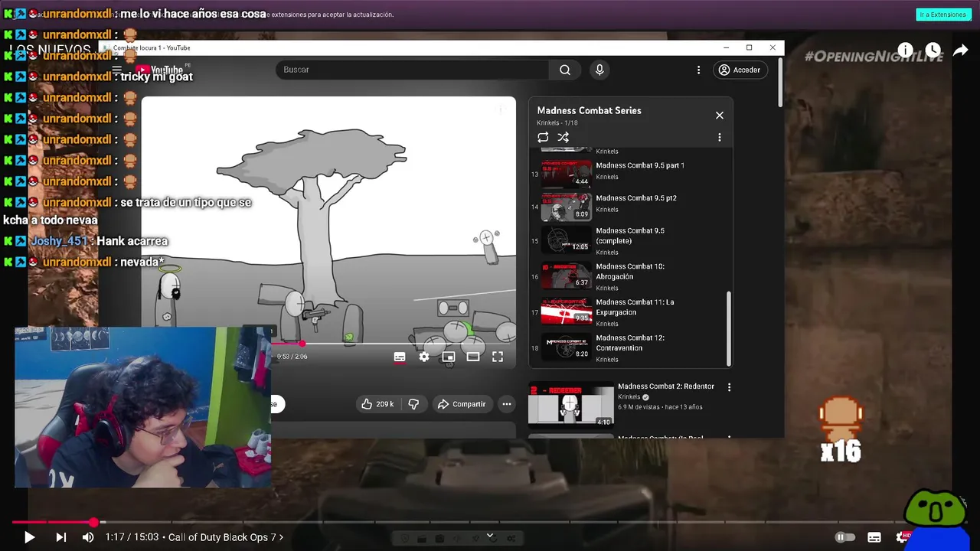The height and width of the screenshot is (551, 980).
Task: Maximize the Combate locura 1 YouTube window
Action: (749, 47)
